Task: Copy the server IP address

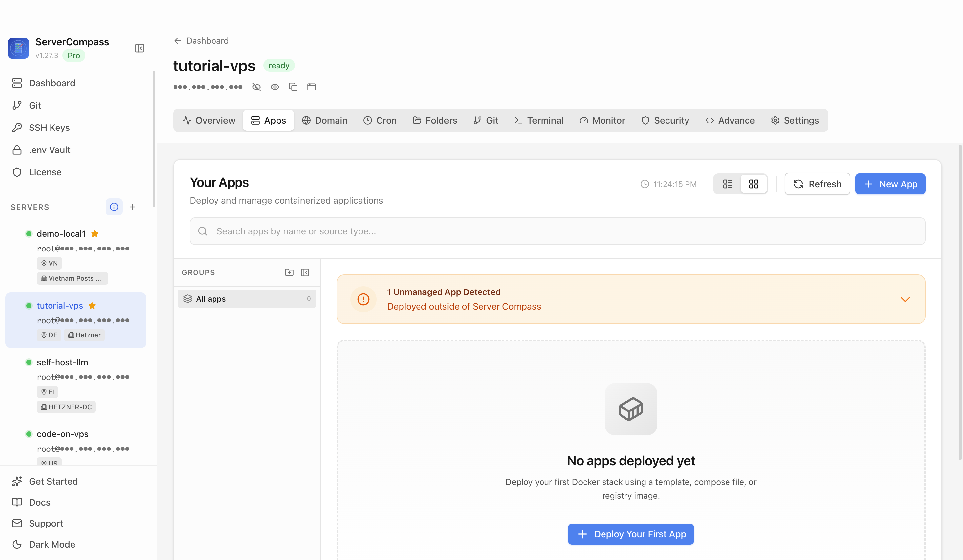Action: pyautogui.click(x=293, y=87)
